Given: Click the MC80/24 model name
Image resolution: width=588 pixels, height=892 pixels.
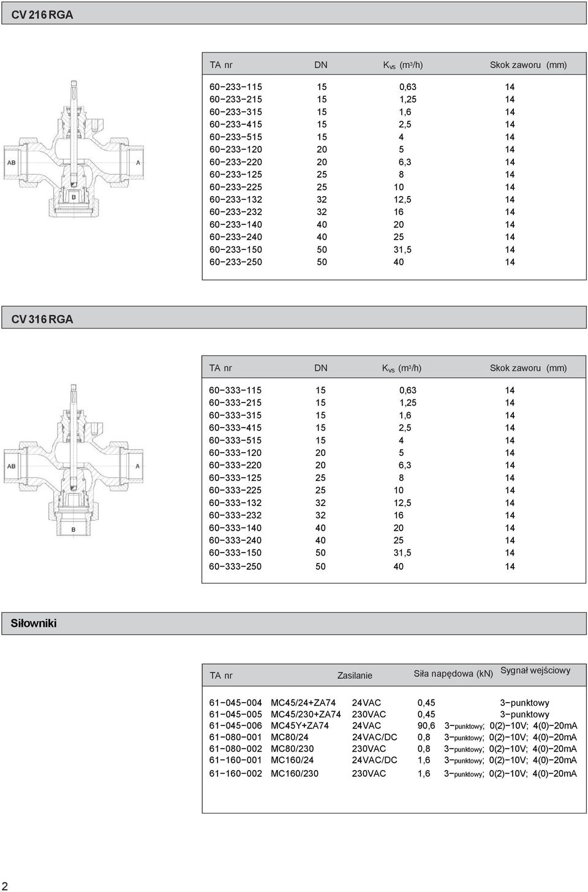Looking at the screenshot, I should click(290, 737).
